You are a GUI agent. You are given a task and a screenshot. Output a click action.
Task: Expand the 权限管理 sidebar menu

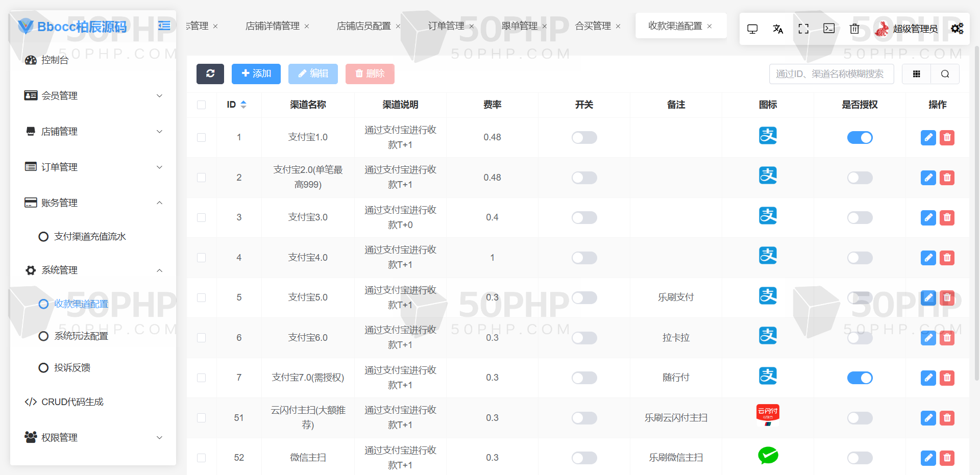coord(93,437)
